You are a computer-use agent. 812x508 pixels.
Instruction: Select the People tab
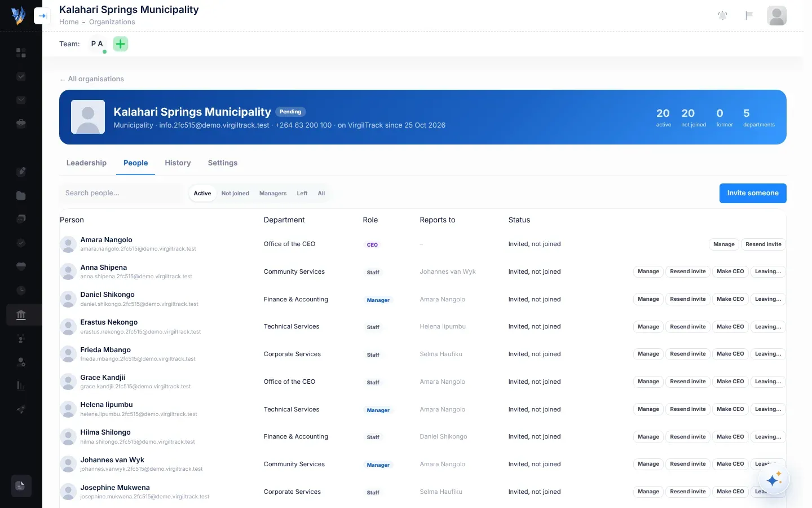pyautogui.click(x=136, y=163)
